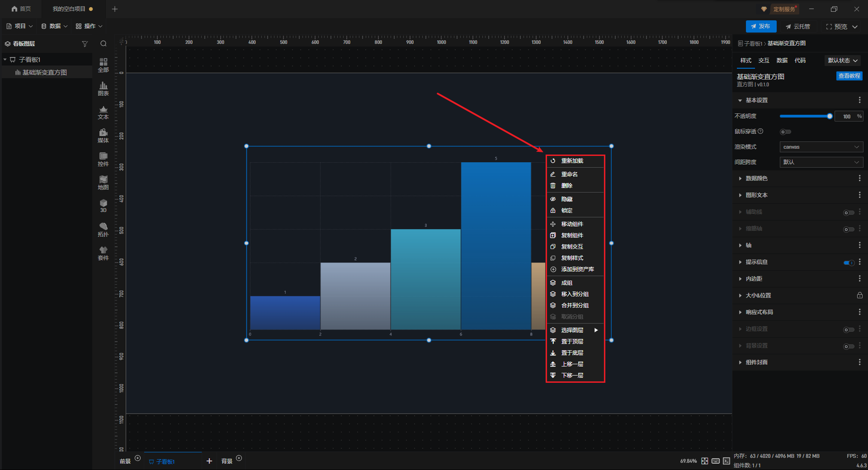Open the 数据 data menu in toolbar
This screenshot has height=470, width=868.
(x=54, y=26)
